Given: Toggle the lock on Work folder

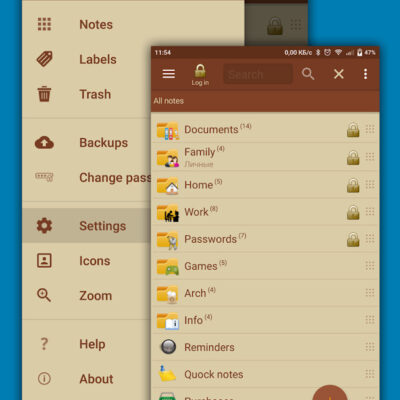Looking at the screenshot, I should pos(353,212).
